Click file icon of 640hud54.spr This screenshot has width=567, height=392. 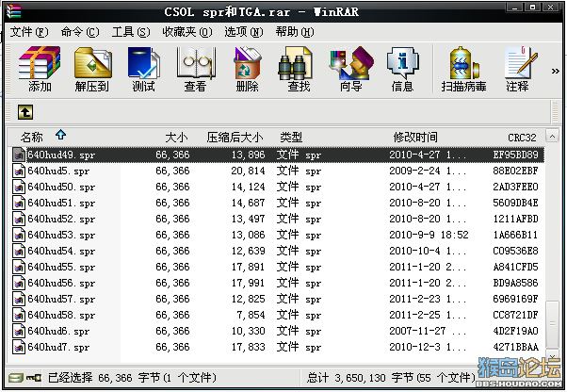[x=19, y=251]
